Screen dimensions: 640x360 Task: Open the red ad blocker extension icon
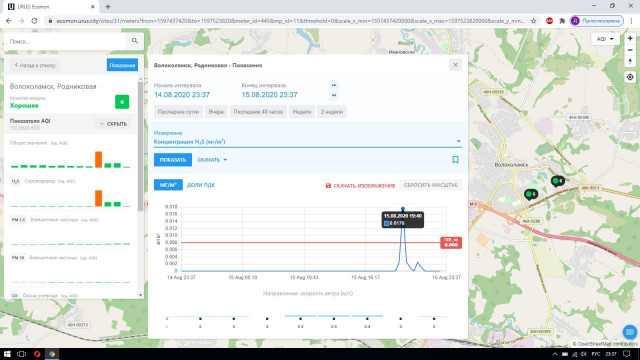coord(549,21)
